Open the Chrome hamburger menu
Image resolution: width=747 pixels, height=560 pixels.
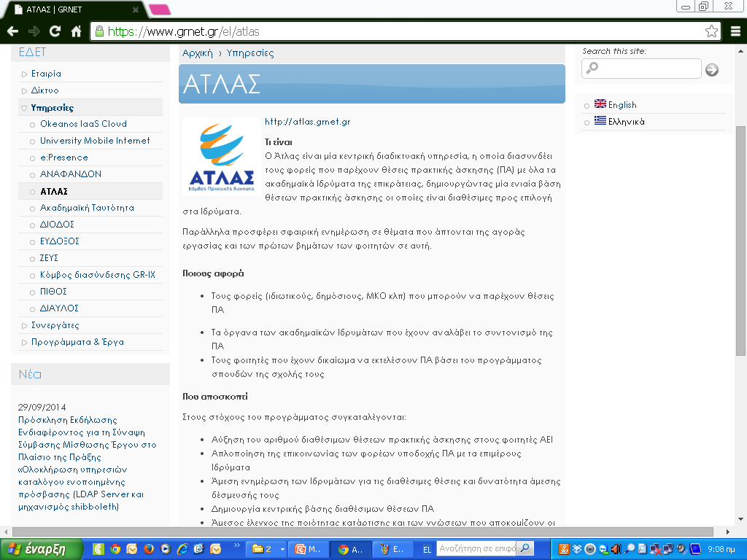pyautogui.click(x=735, y=31)
